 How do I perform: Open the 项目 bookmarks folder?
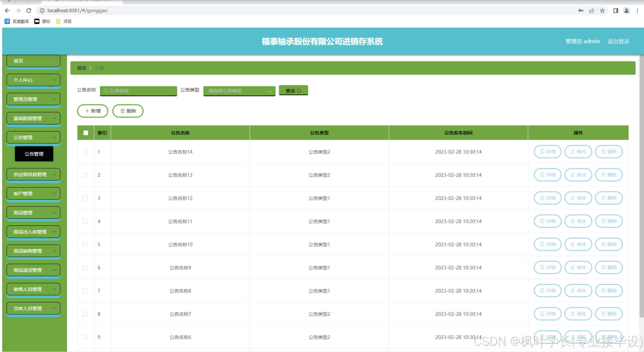coord(64,21)
